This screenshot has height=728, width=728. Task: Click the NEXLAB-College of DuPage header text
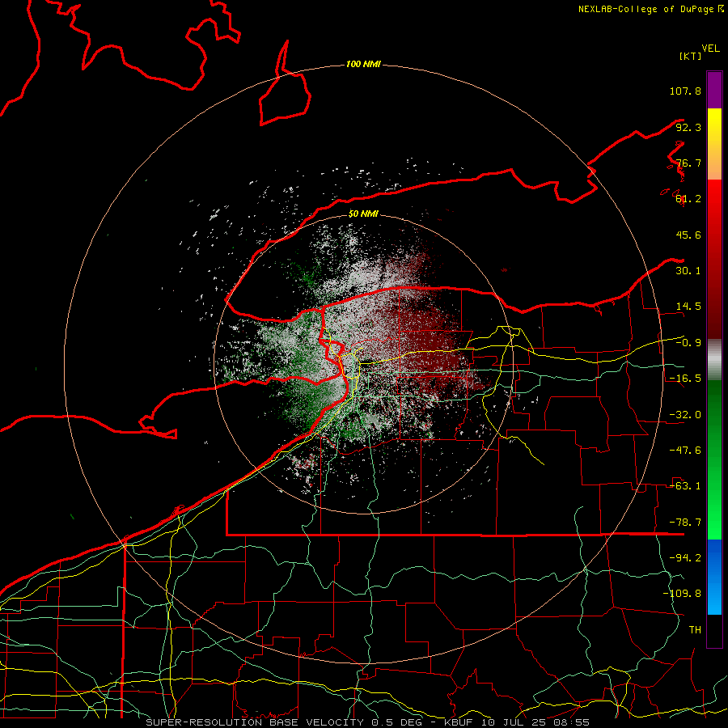650,9
